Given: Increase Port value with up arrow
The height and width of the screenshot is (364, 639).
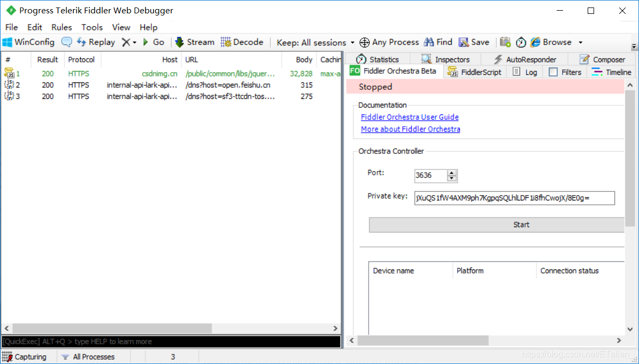Looking at the screenshot, I should (451, 173).
